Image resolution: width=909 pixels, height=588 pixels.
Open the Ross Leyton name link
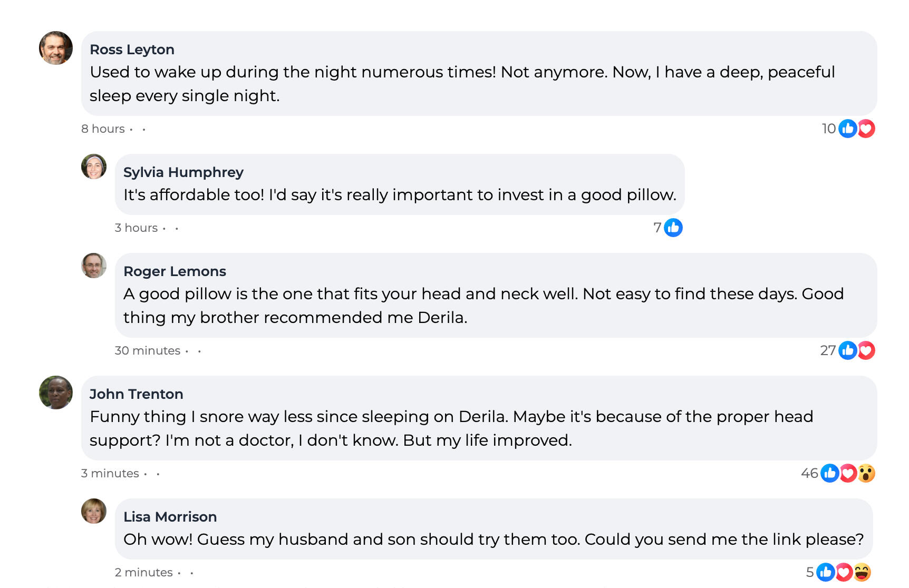tap(132, 50)
